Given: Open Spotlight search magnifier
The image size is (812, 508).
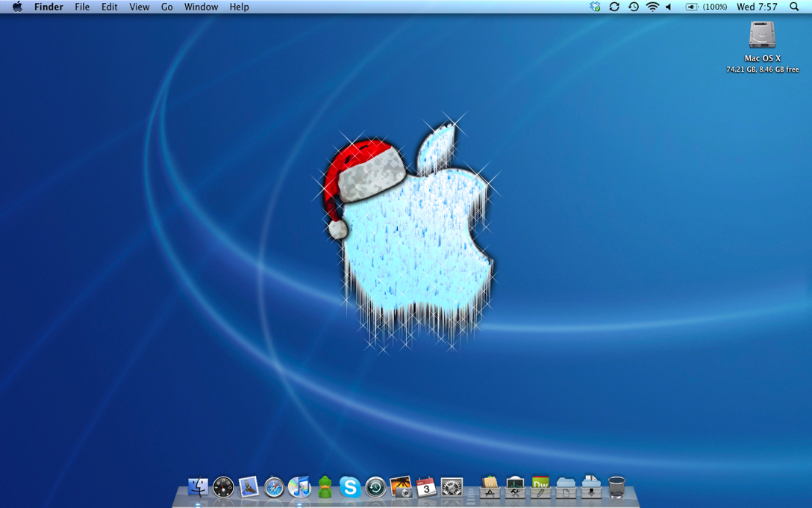Looking at the screenshot, I should [x=794, y=7].
